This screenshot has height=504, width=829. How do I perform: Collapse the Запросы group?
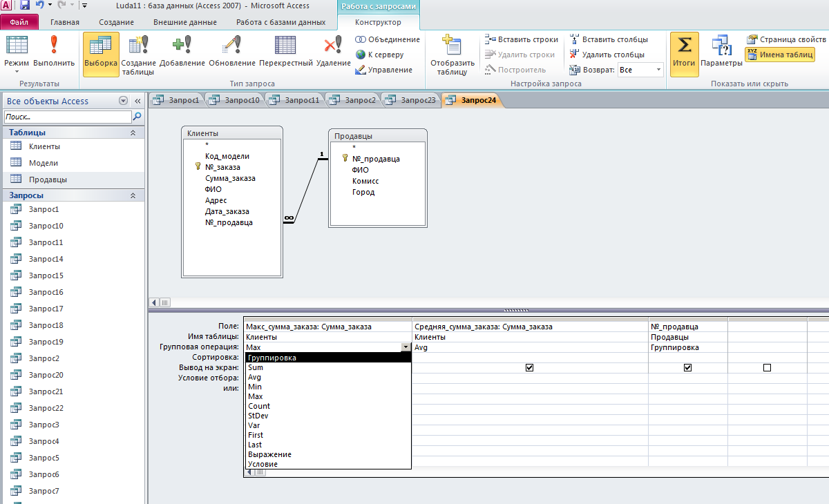pos(133,196)
